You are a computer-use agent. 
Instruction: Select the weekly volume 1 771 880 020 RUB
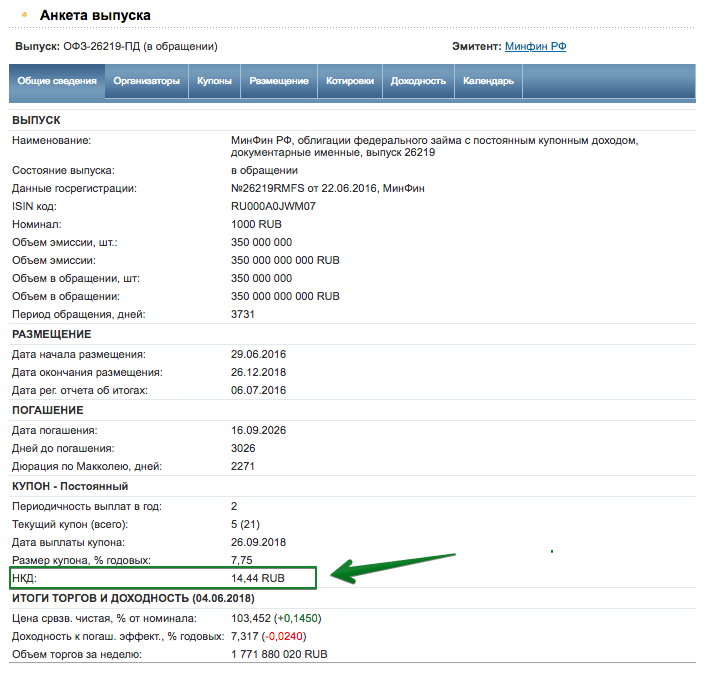(279, 654)
